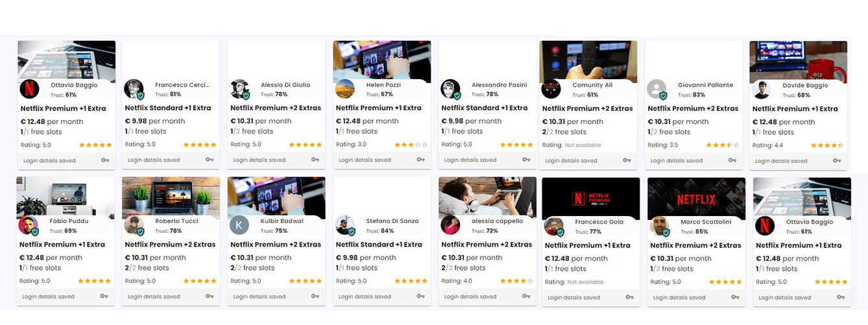Click the verified shield badge on Alessandro Pasini's avatar

(x=457, y=95)
